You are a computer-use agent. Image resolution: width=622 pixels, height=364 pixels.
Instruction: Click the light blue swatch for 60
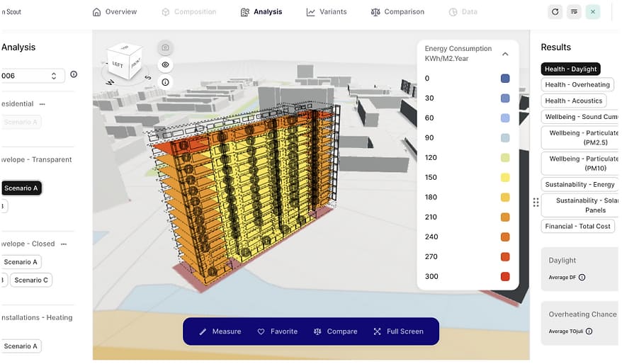click(505, 118)
